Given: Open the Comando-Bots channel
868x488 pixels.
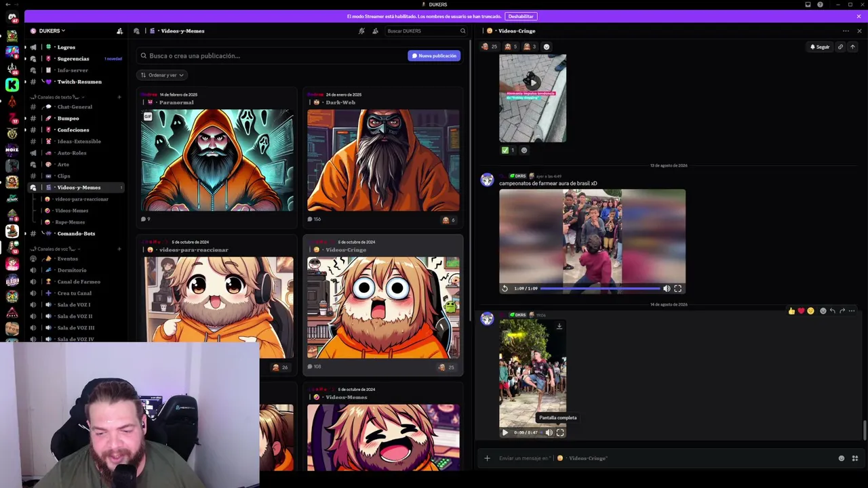Looking at the screenshot, I should pyautogui.click(x=76, y=233).
